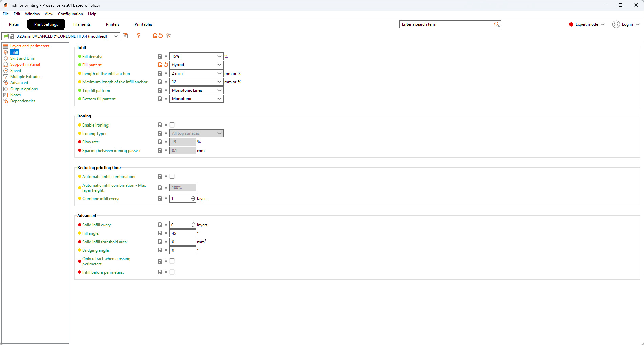644x345 pixels.
Task: Toggle Automatic infill combination checkbox
Action: (x=172, y=176)
